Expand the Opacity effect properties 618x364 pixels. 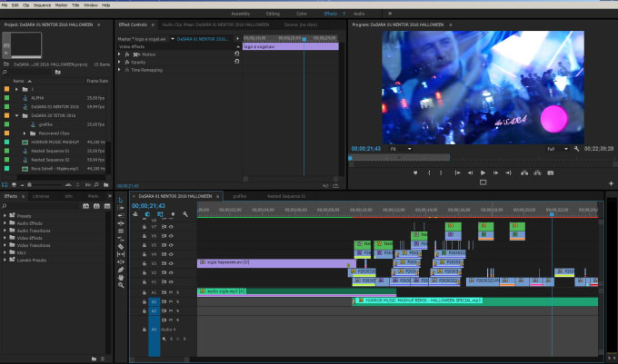point(119,62)
